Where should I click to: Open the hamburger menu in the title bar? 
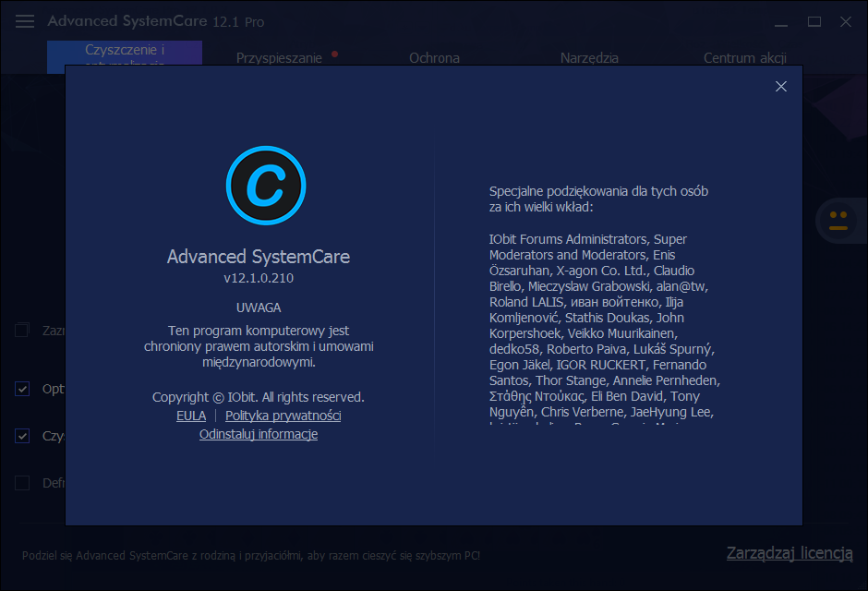pos(24,21)
